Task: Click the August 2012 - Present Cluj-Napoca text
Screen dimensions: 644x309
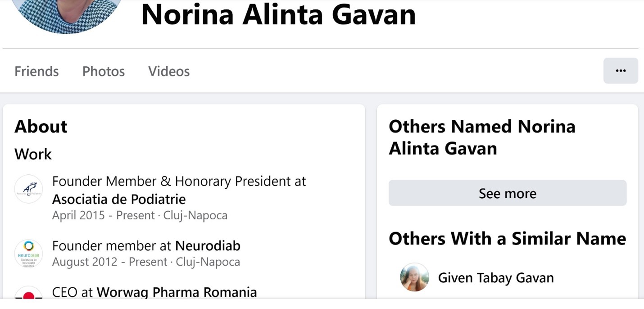Action: pyautogui.click(x=146, y=262)
